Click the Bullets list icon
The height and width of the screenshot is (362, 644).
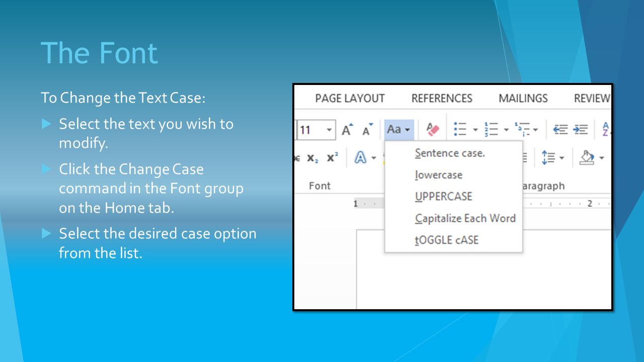[460, 130]
